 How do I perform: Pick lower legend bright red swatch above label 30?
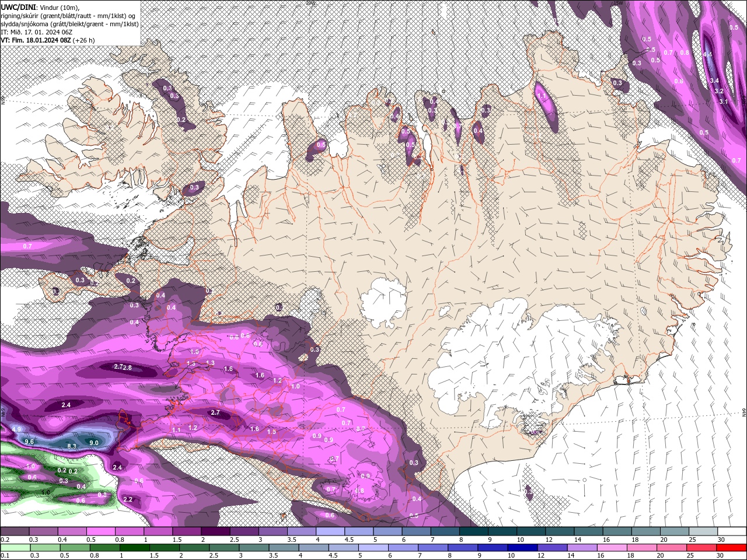[731, 548]
